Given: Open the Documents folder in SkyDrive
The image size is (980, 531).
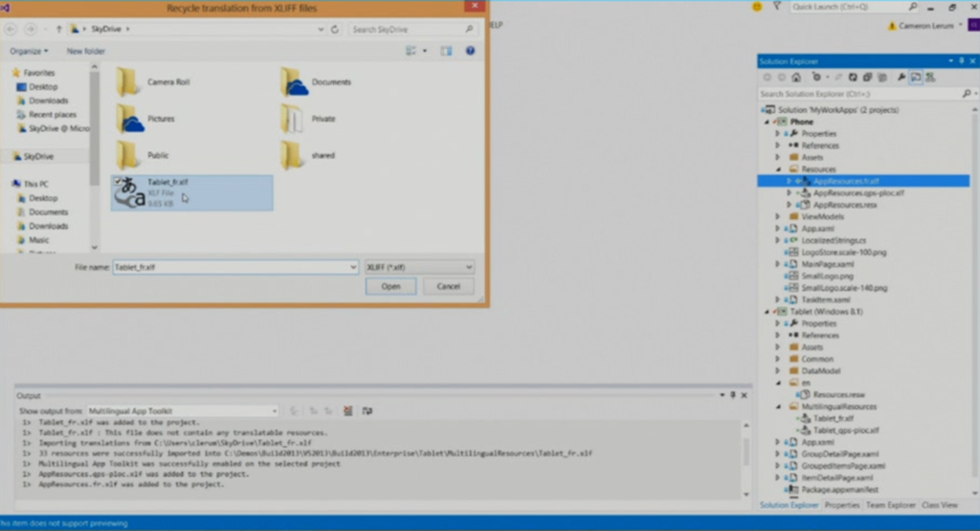Looking at the screenshot, I should (x=316, y=82).
